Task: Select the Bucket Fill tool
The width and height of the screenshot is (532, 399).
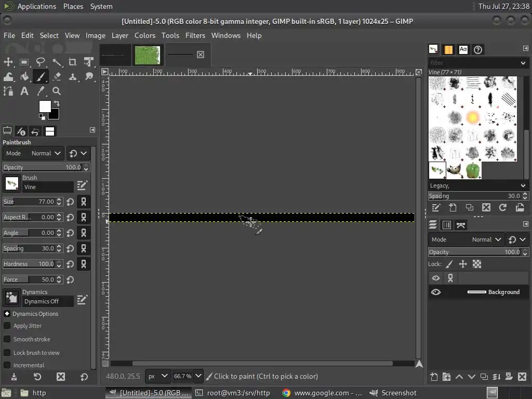Action: (24, 77)
